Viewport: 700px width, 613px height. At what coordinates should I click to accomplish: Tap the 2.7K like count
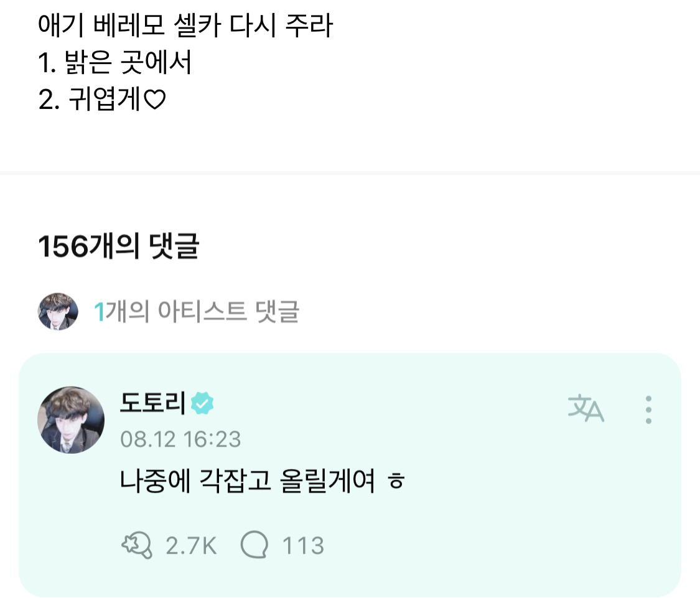[191, 546]
